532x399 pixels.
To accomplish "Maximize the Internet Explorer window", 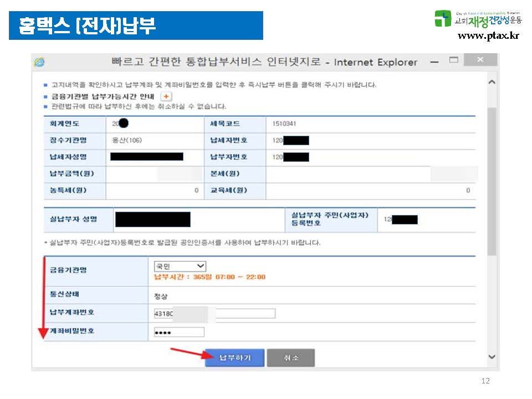I will [454, 60].
